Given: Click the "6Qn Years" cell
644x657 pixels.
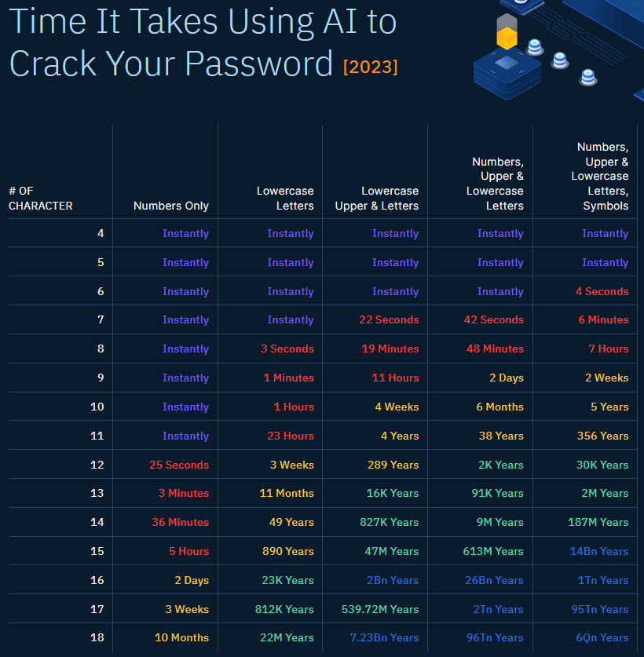Looking at the screenshot, I should 602,637.
